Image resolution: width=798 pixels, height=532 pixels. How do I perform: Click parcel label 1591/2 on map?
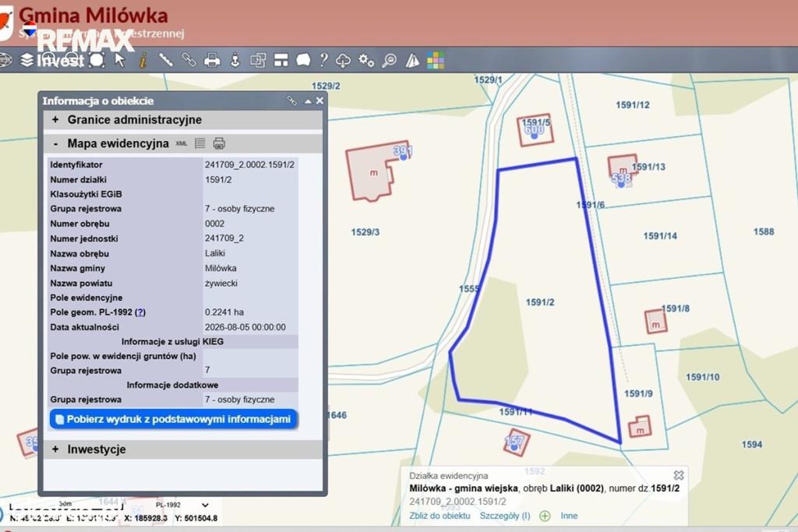tap(540, 302)
